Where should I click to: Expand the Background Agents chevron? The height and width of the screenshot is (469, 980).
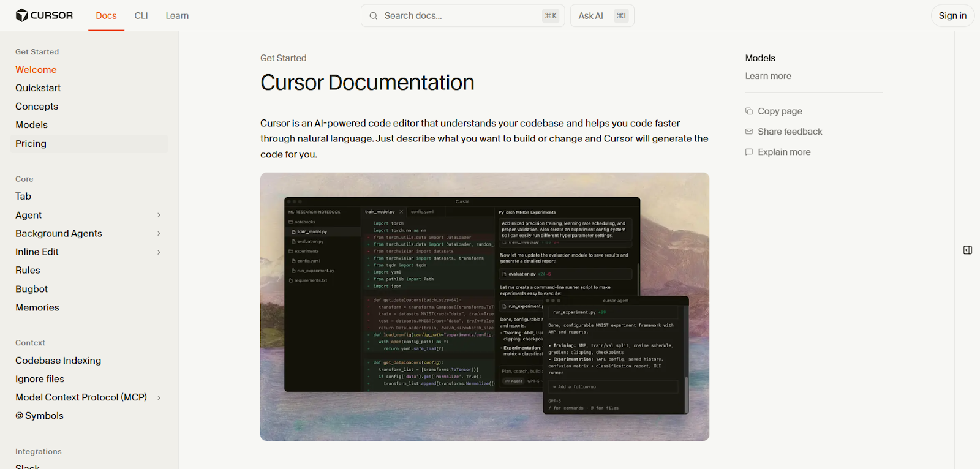[159, 233]
